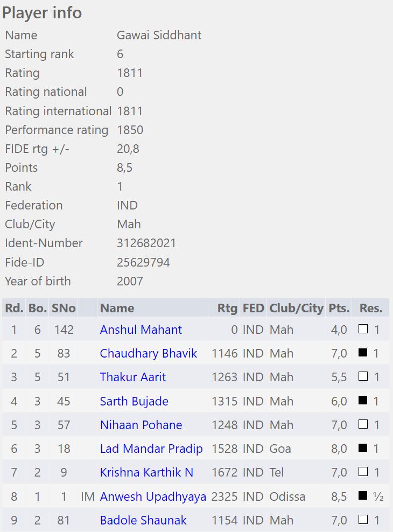
Task: Click the Rtg column header
Action: click(x=227, y=308)
